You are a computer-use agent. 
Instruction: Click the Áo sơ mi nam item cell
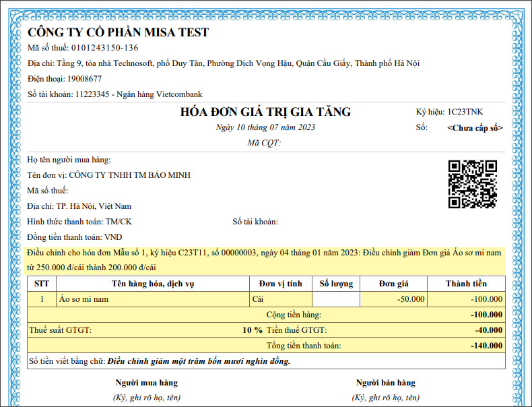click(84, 299)
